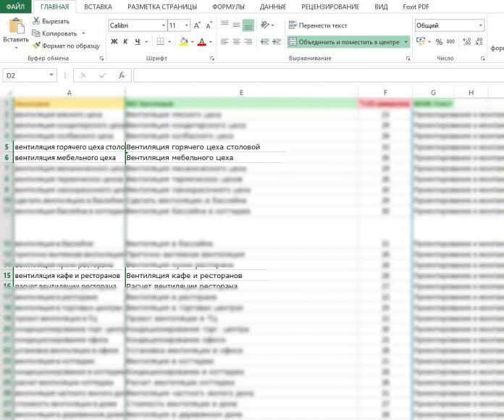Viewport: 504px width, 420px height.
Task: Open ВИД tab
Action: pos(381,7)
